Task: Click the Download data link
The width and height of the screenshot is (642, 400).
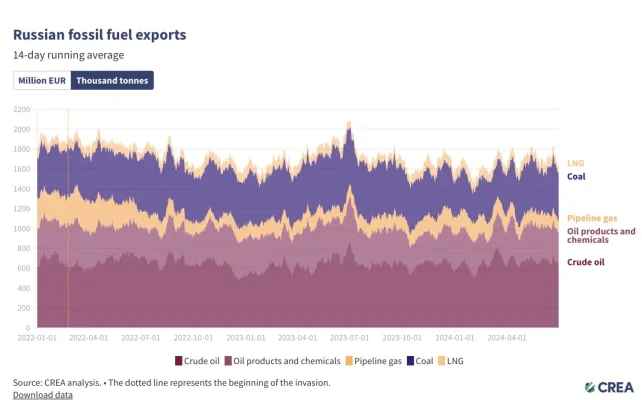Action: tap(42, 394)
